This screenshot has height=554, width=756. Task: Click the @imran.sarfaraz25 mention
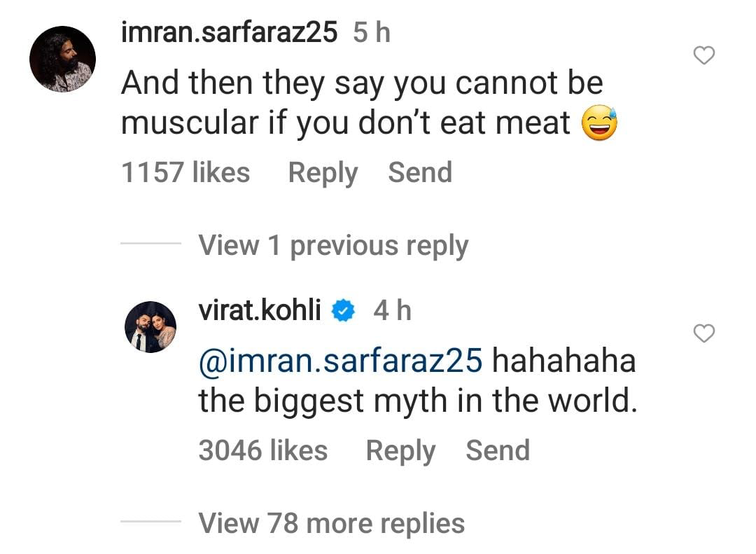[x=341, y=361]
